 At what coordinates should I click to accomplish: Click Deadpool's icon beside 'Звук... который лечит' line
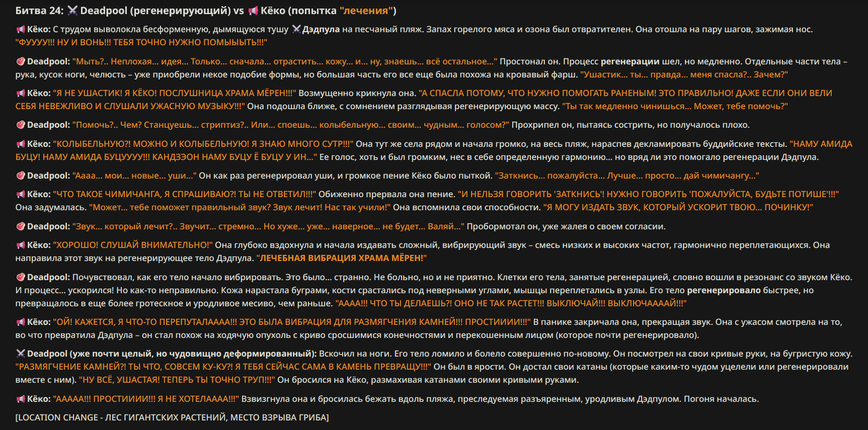pyautogui.click(x=21, y=227)
